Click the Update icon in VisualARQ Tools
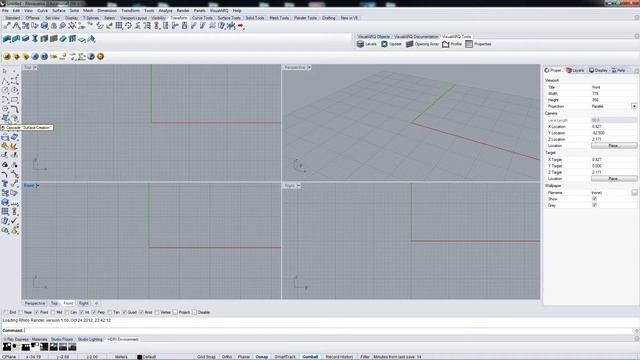Screen dimensions: 640x360 point(391,44)
